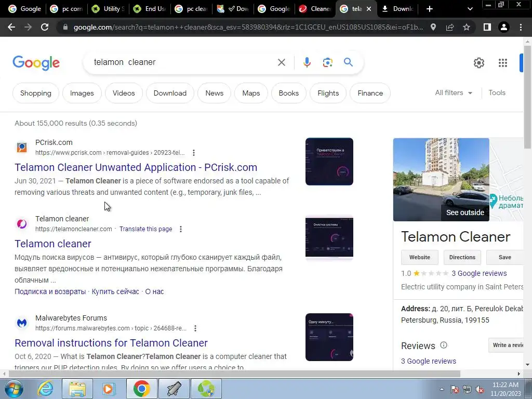The width and height of the screenshot is (532, 399).
Task: Click info icon next to Reviews
Action: [444, 345]
